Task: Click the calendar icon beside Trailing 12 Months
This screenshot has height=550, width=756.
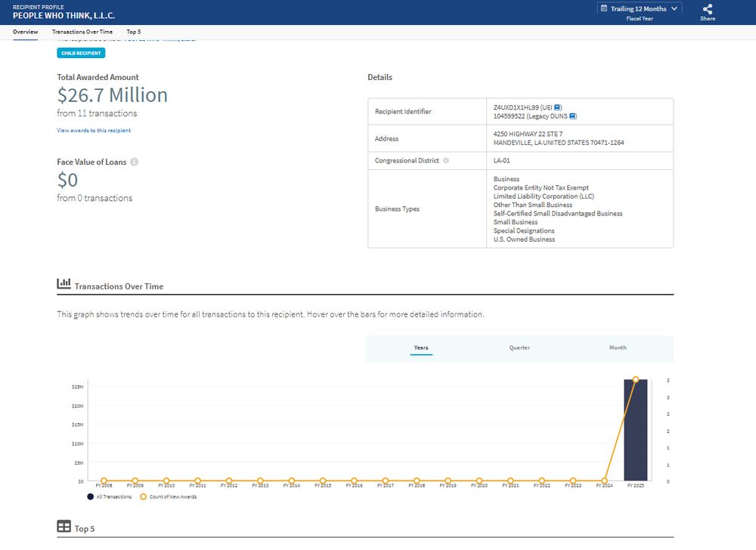Action: [x=603, y=8]
